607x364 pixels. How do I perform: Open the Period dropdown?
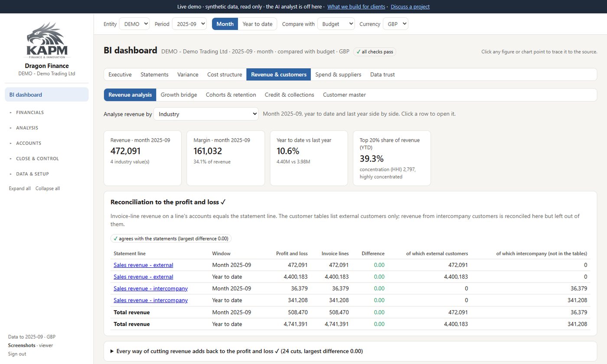[189, 24]
